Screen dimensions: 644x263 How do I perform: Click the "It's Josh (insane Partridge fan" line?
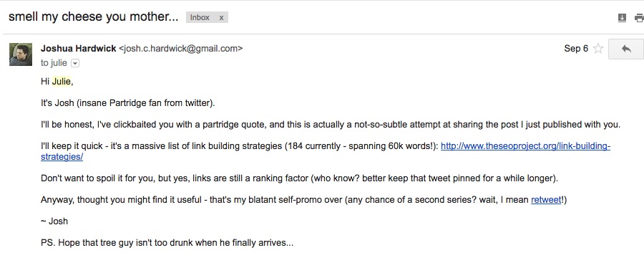click(x=128, y=103)
